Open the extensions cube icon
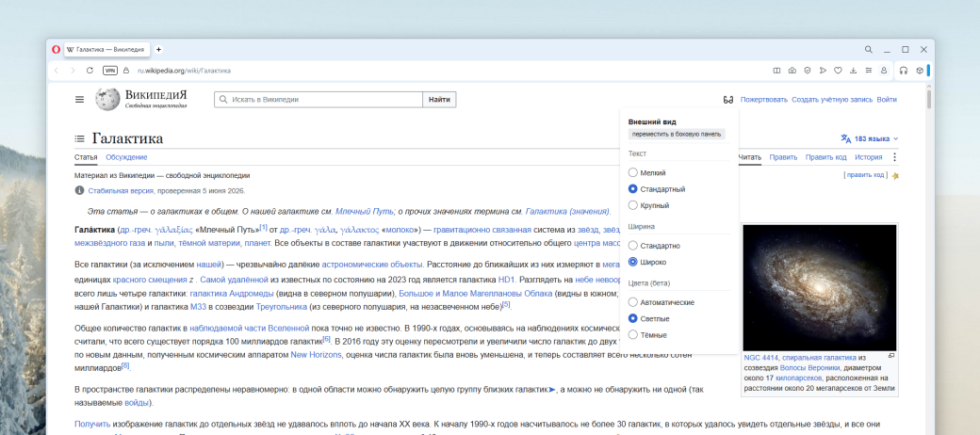Image resolution: width=980 pixels, height=435 pixels. (x=920, y=71)
